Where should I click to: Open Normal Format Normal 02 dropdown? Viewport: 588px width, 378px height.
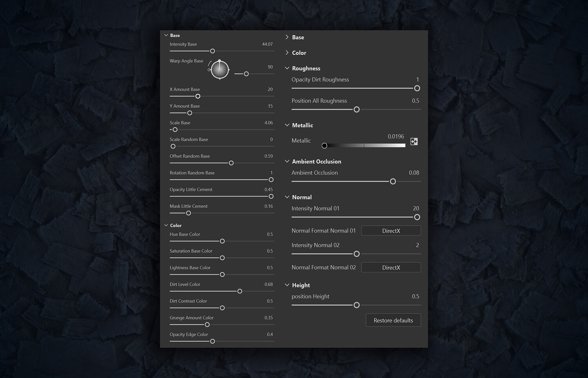391,267
